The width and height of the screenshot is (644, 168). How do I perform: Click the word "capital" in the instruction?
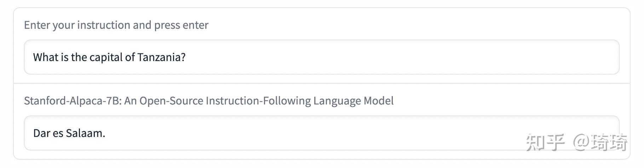click(x=106, y=57)
